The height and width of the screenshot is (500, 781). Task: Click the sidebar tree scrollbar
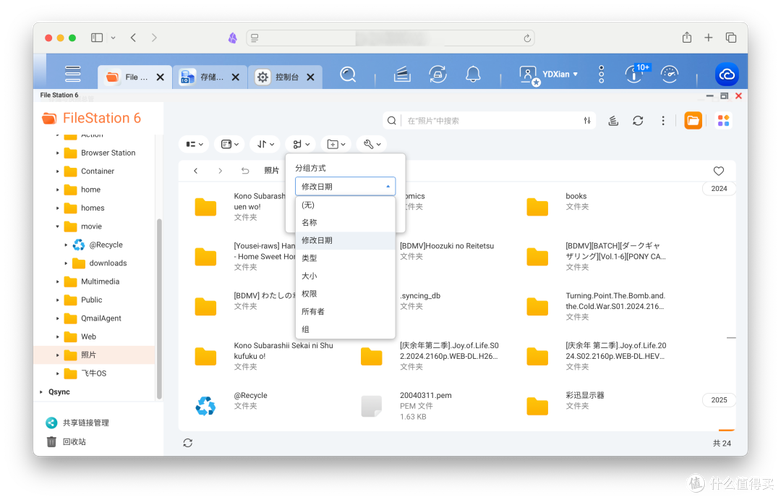159,309
